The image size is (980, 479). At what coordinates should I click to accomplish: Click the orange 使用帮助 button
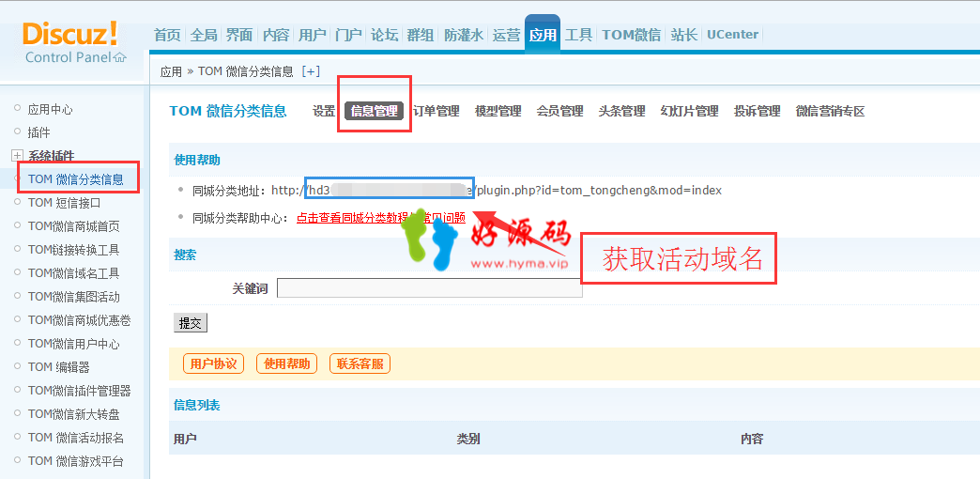click(x=287, y=363)
